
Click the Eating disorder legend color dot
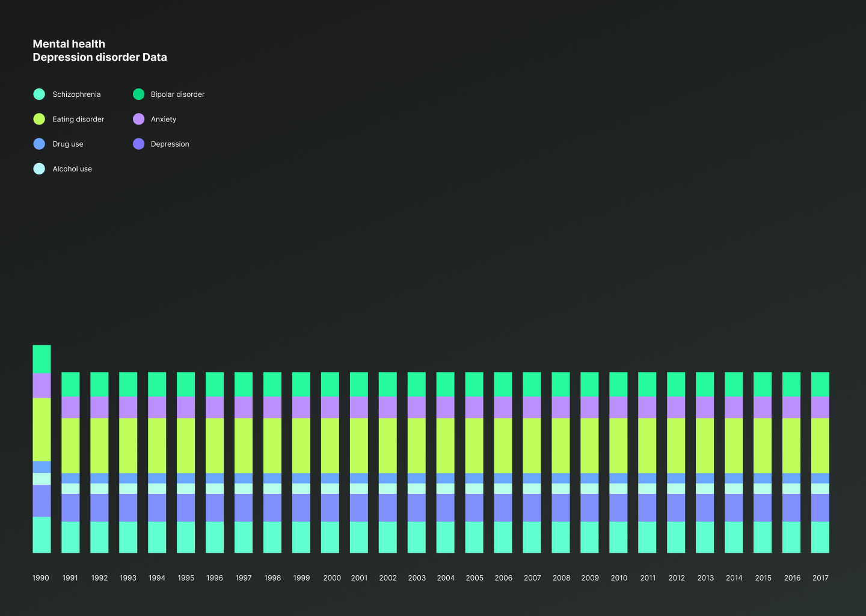click(39, 119)
